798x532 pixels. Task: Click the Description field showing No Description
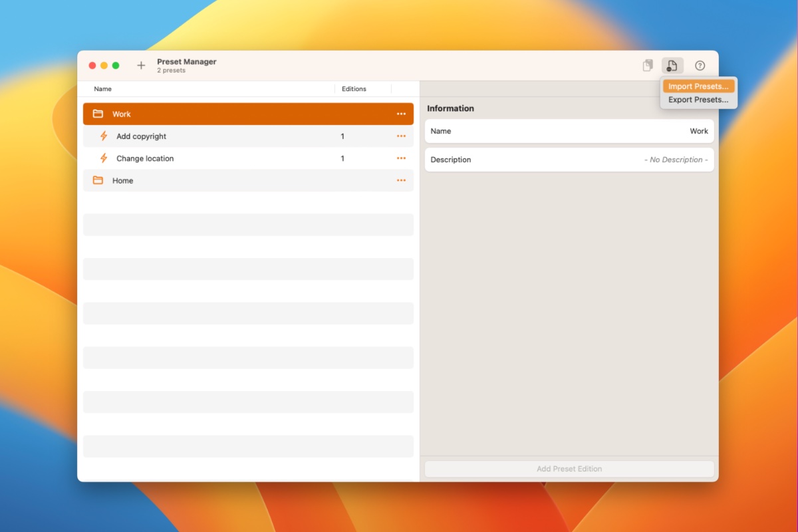pos(569,160)
